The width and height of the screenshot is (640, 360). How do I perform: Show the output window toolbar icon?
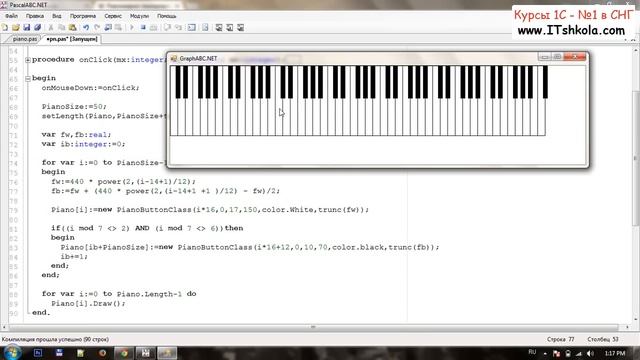coord(191,27)
